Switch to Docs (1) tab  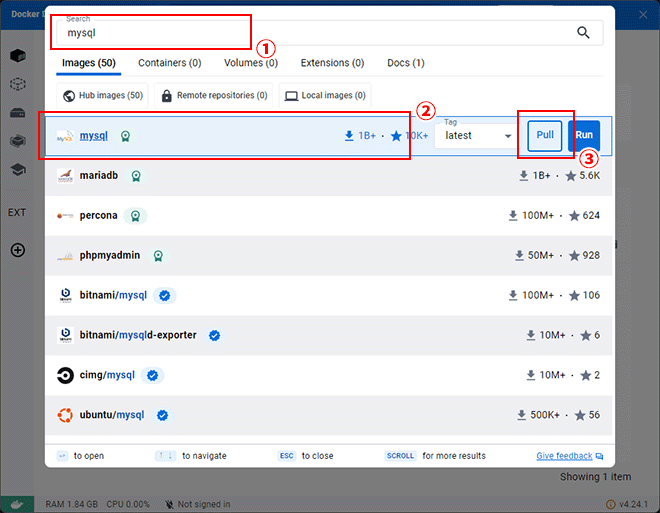[406, 63]
